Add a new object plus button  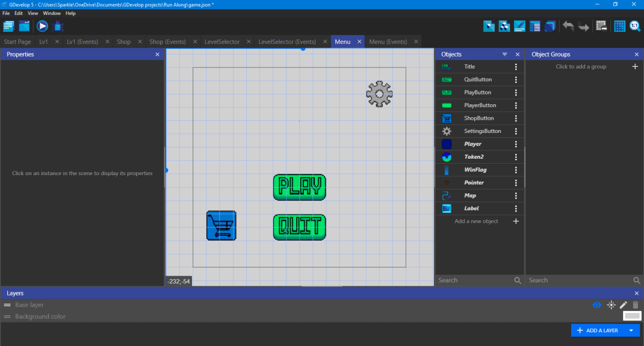(x=516, y=221)
